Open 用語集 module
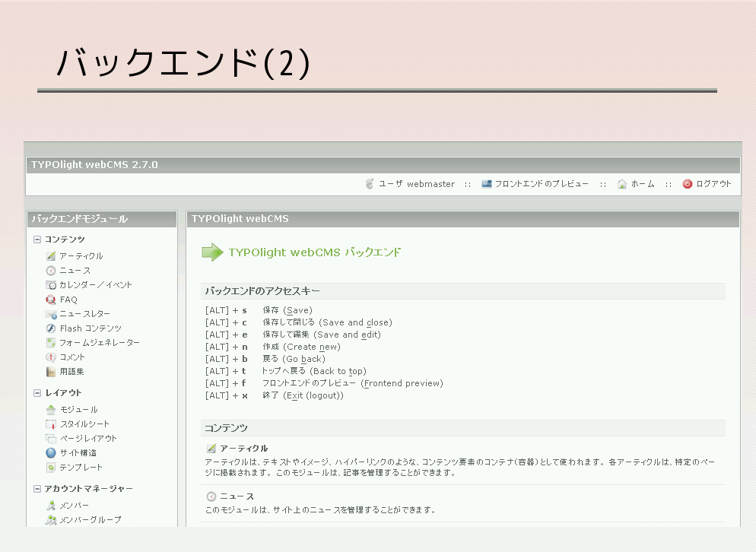 (71, 372)
